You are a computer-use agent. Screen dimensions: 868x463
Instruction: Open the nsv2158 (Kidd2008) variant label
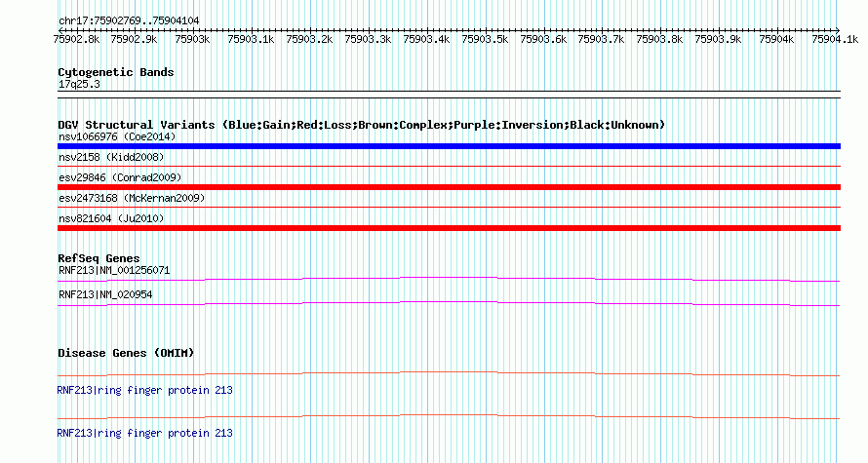111,157
